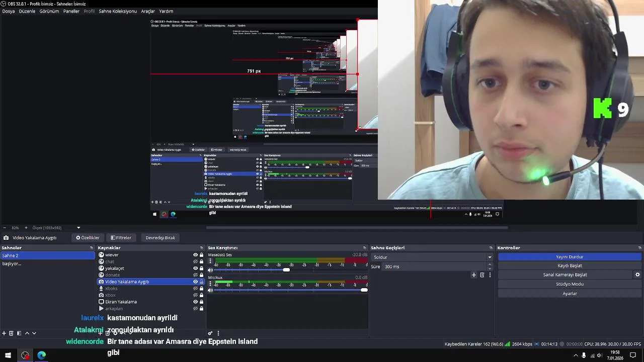Add a scene transition with plus icon

473,275
